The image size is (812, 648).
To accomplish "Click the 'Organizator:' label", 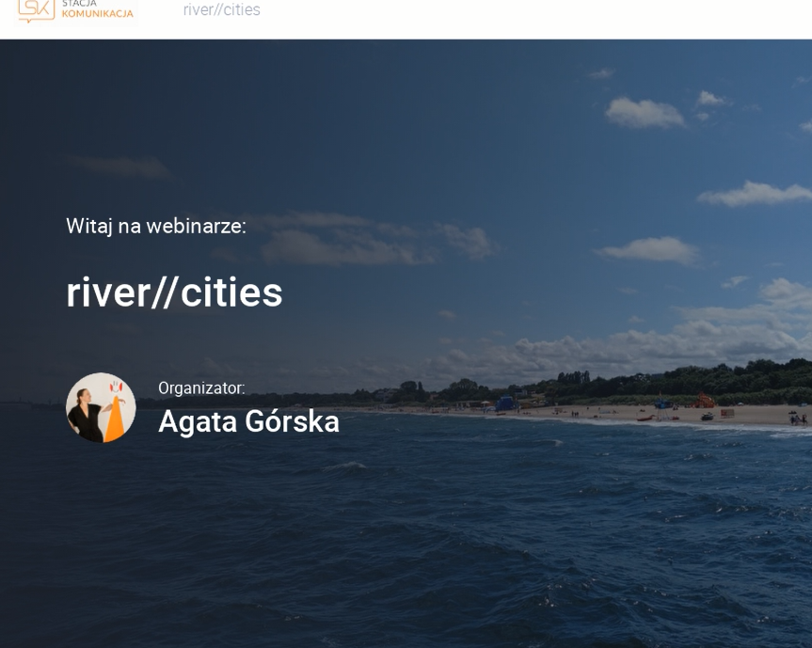I will (201, 387).
